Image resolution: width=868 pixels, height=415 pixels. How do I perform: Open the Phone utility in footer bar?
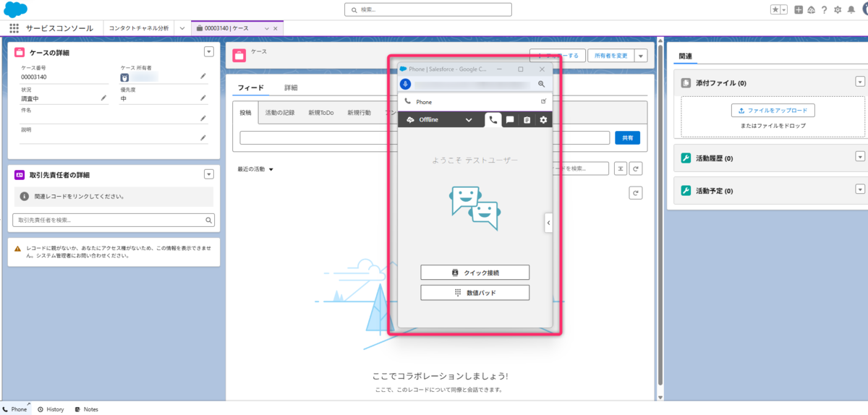point(14,409)
